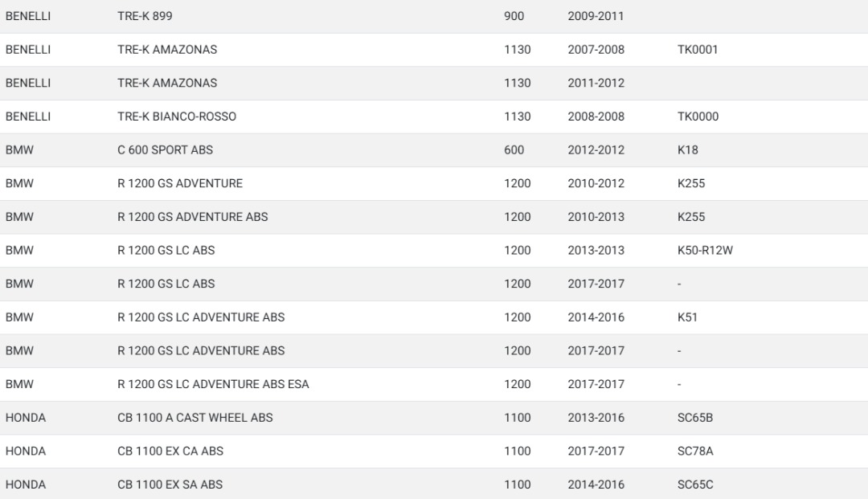Viewport: 868px width, 499px height.
Task: Click the code K50-R12W
Action: (x=705, y=250)
